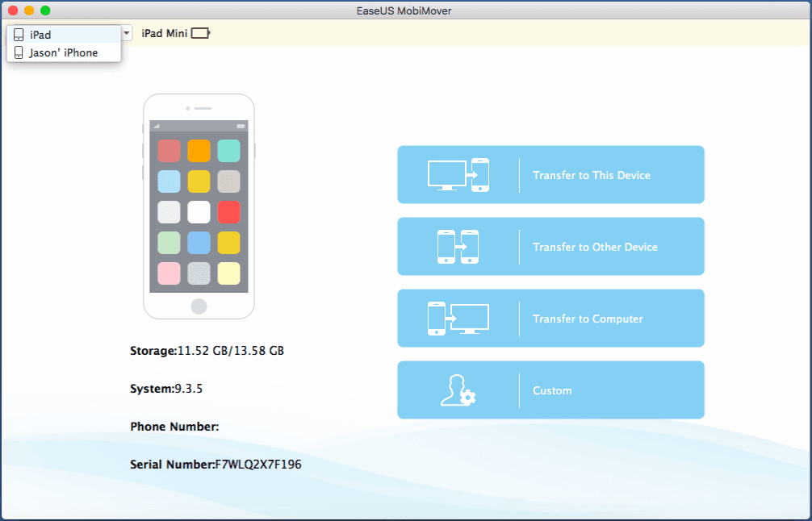Click the iPad device icon in list
Screen dimensions: 812x521
pyautogui.click(x=19, y=35)
